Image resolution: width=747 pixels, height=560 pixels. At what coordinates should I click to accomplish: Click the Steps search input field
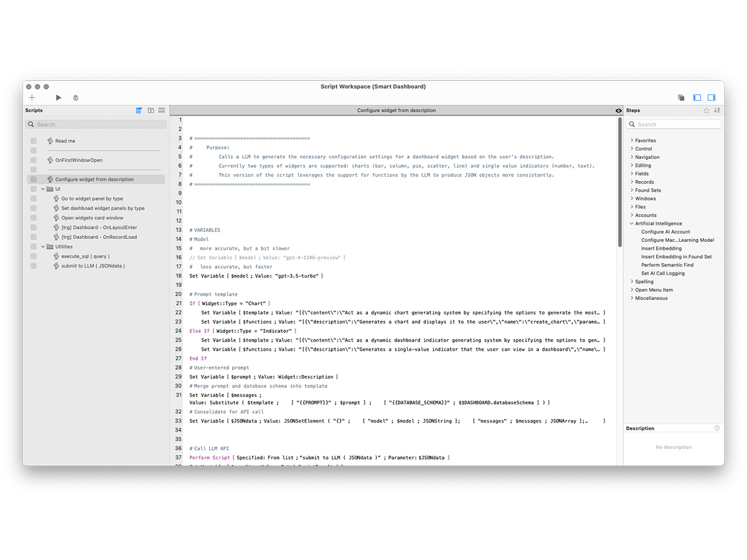(x=674, y=124)
